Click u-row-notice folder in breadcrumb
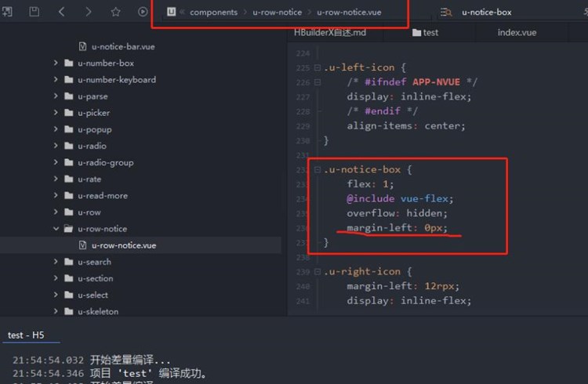 [277, 12]
